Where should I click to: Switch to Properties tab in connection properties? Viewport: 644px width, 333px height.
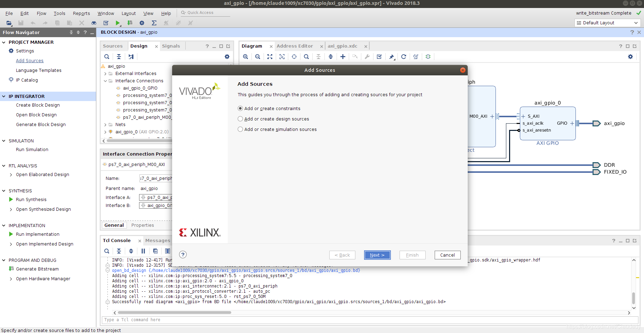click(x=143, y=225)
